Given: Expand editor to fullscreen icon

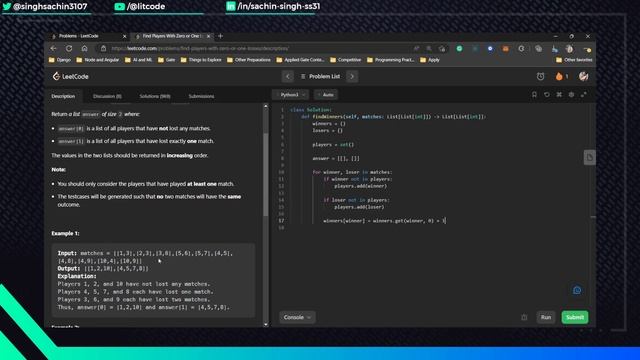Looking at the screenshot, I should tap(584, 95).
